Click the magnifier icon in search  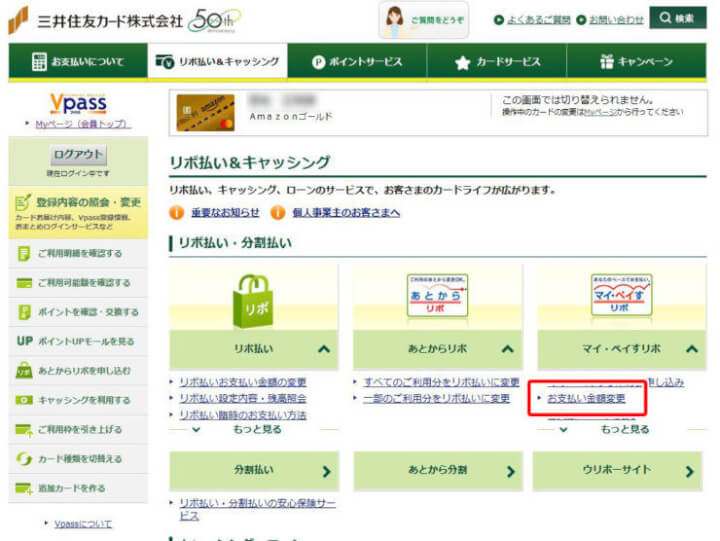pyautogui.click(x=665, y=18)
